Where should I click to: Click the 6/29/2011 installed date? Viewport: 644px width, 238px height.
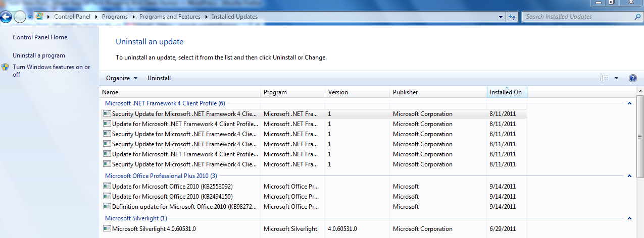pos(503,229)
